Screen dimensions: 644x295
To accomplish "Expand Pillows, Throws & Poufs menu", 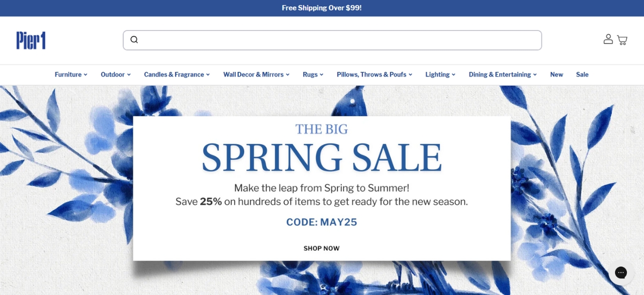I will coord(375,74).
